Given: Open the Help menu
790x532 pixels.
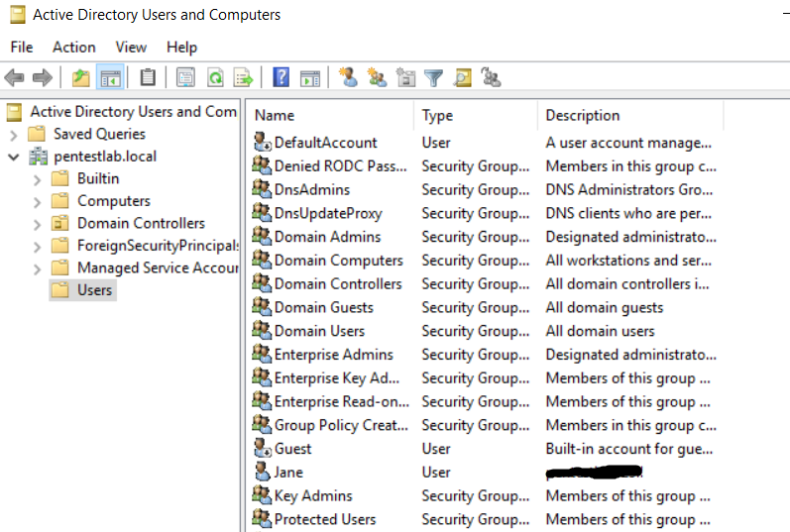Looking at the screenshot, I should coord(181,47).
